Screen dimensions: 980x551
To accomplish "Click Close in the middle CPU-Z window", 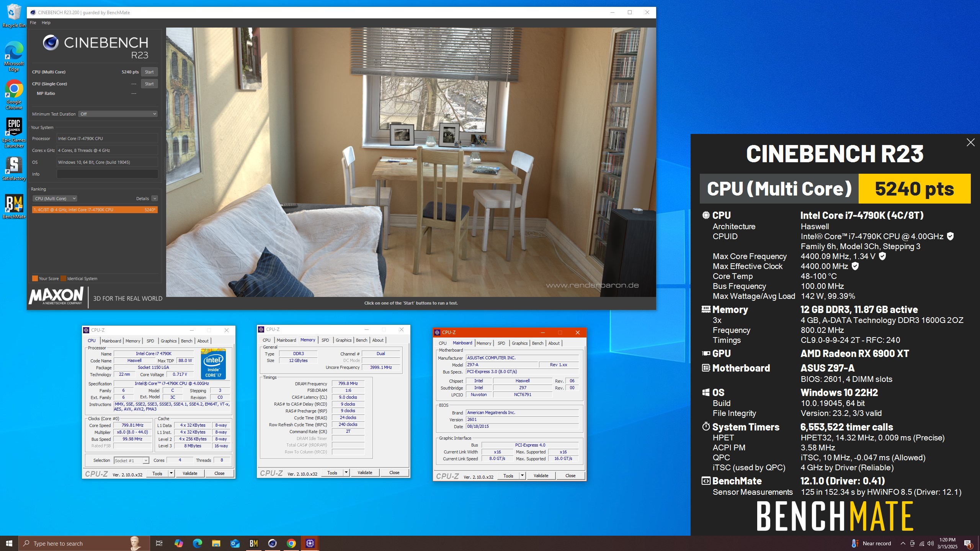I will click(x=394, y=473).
